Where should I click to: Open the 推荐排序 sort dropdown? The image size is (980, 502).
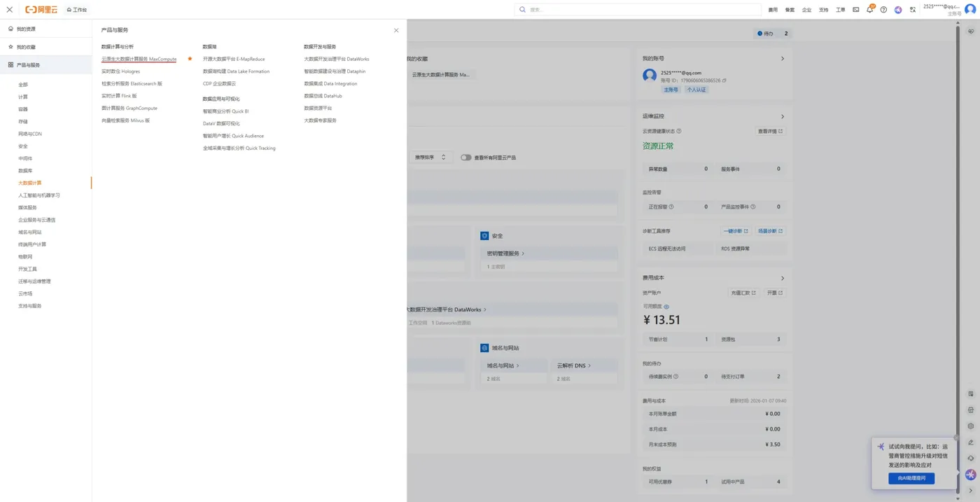click(430, 158)
